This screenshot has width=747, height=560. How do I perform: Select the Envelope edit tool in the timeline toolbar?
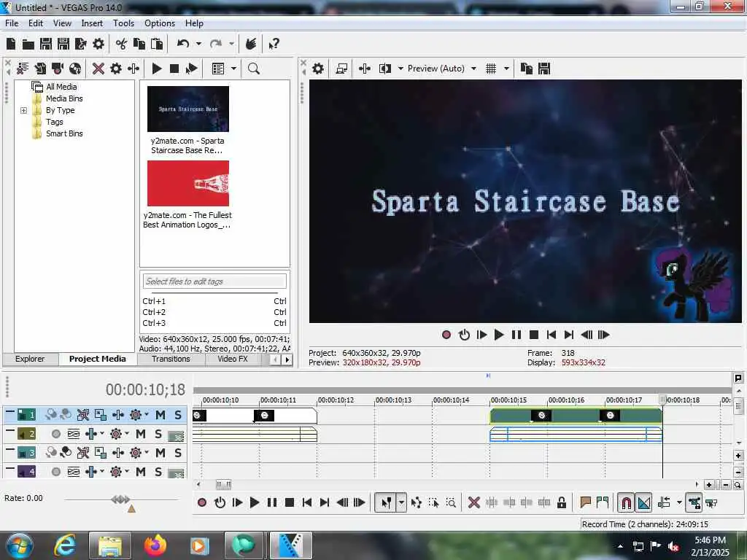[x=416, y=502]
